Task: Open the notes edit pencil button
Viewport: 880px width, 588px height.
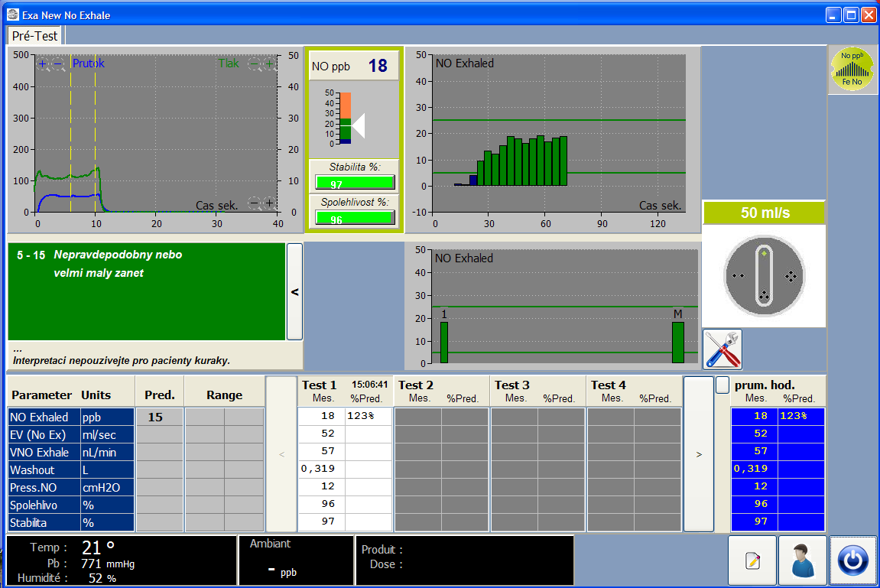Action: [x=752, y=560]
